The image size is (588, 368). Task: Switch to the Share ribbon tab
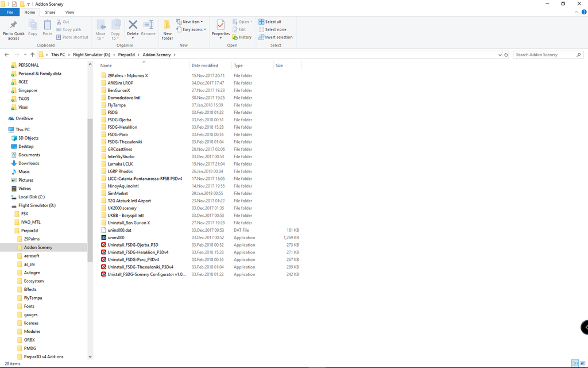(x=50, y=13)
